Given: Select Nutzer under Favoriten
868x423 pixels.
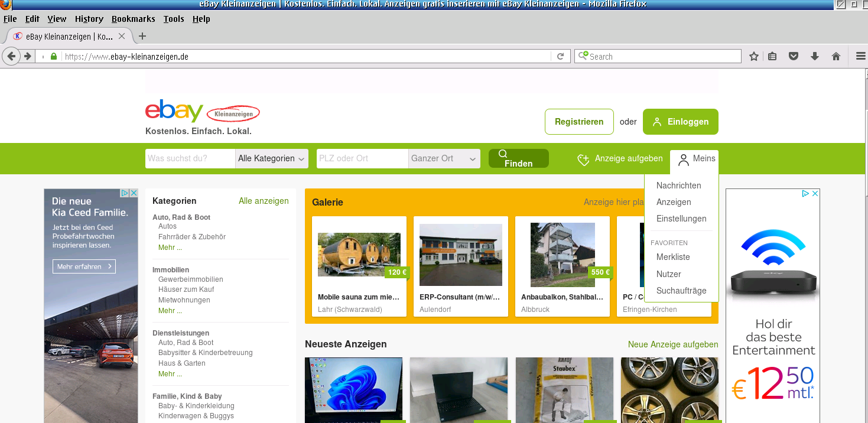Looking at the screenshot, I should pos(668,274).
